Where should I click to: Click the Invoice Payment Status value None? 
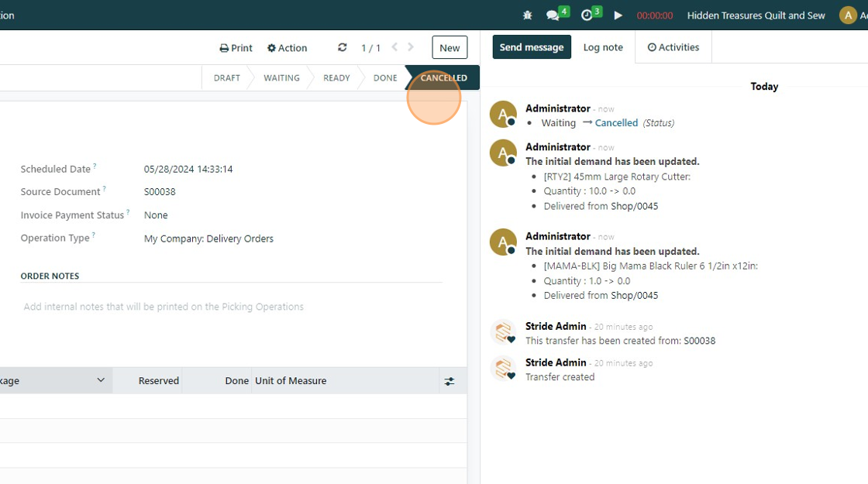[156, 215]
